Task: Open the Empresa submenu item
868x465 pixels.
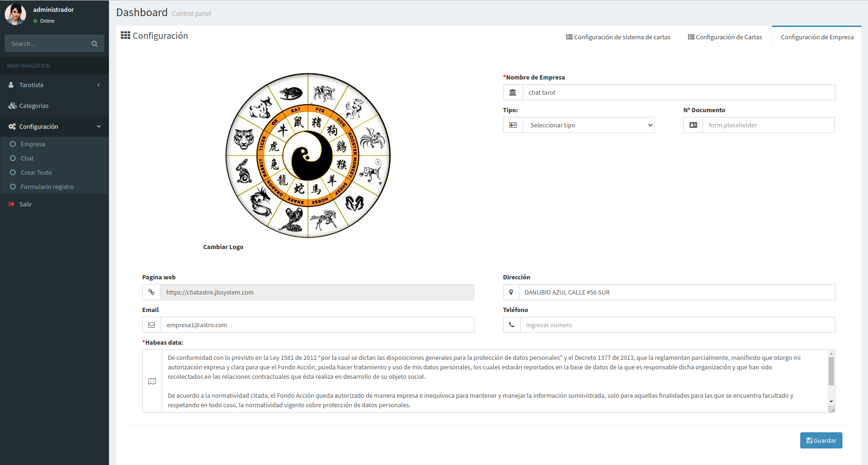Action: pos(33,144)
